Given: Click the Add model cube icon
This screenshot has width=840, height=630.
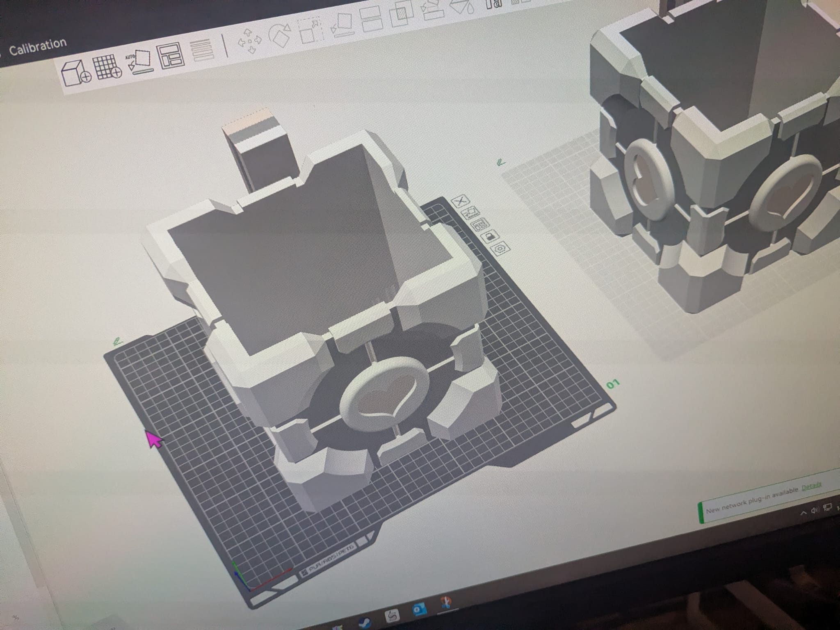Looking at the screenshot, I should [x=76, y=73].
